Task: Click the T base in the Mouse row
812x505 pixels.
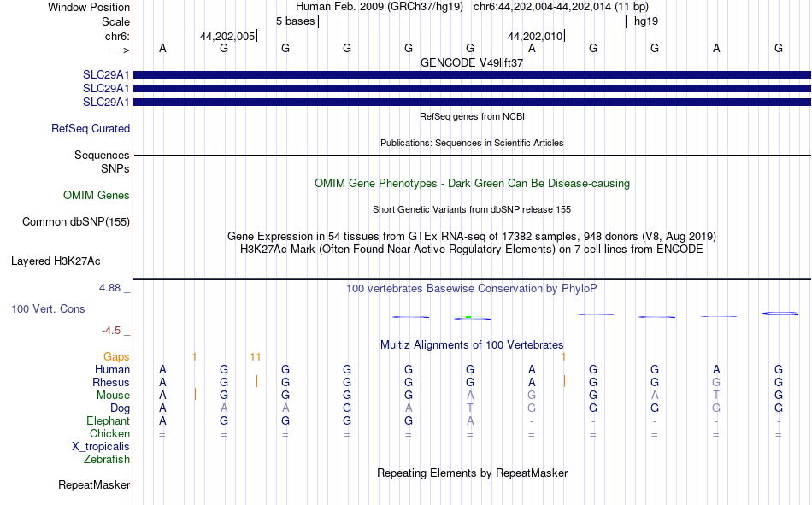Action: coord(716,395)
